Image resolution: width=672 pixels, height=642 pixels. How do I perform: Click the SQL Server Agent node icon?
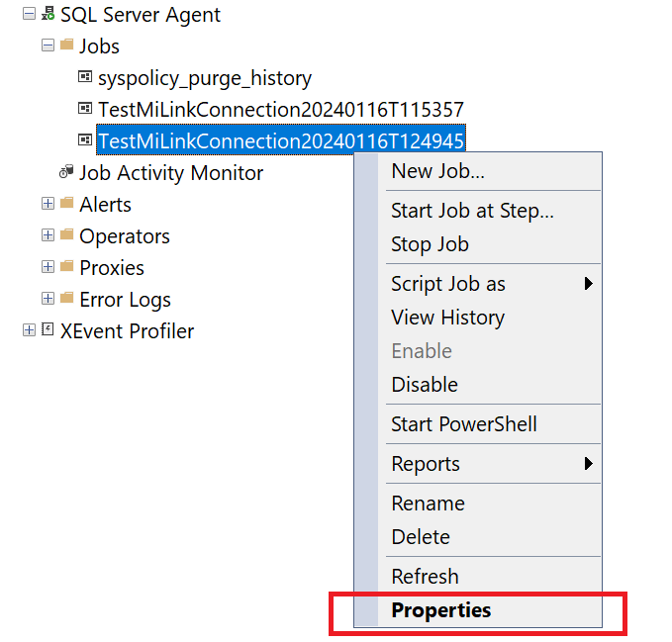point(48,13)
